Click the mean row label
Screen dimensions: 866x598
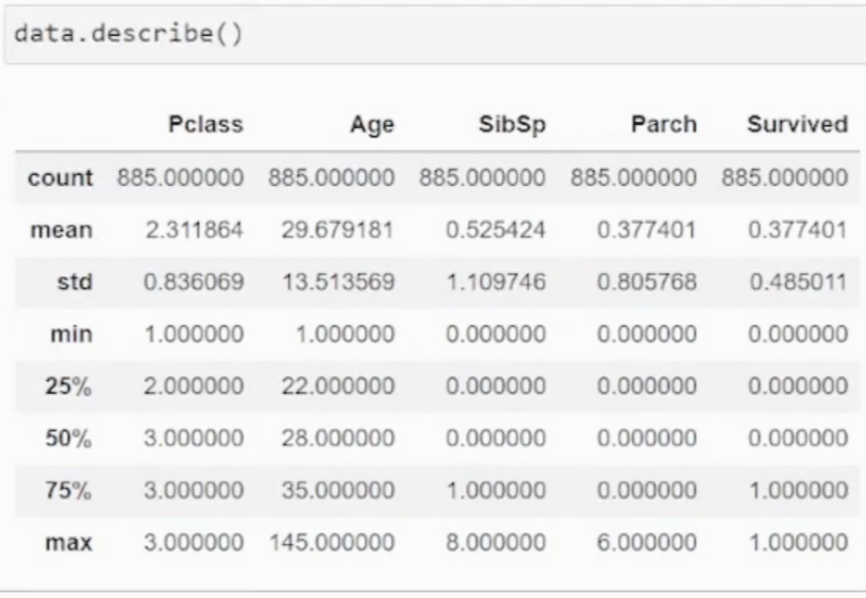click(61, 230)
